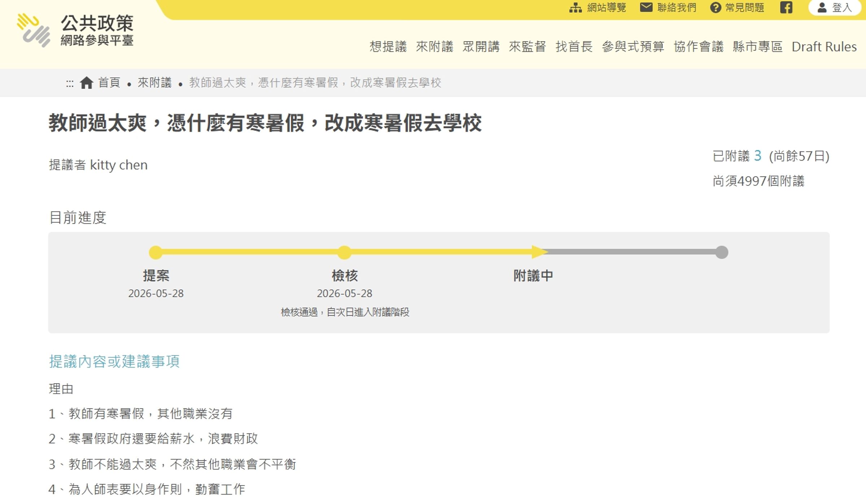
Task: Click the date 2026-05-28 under 提案
Action: tap(156, 293)
